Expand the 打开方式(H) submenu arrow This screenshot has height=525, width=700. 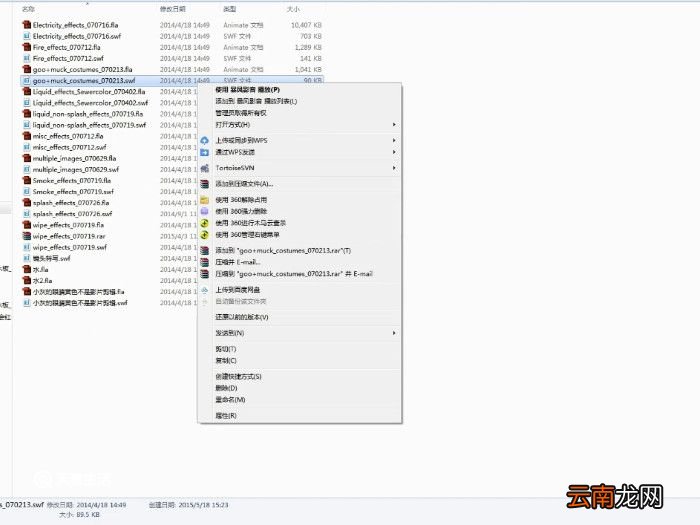click(395, 125)
